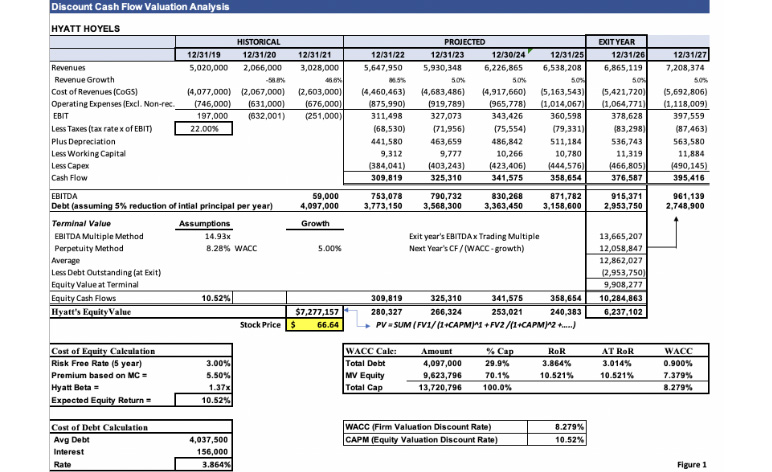
Task: Click the Avg Debt value 4,037,500
Action: pos(208,440)
